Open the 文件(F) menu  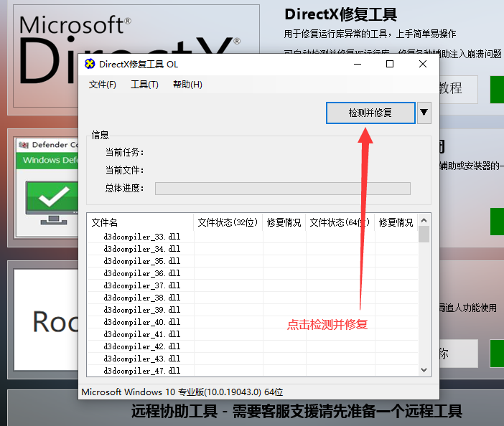tap(103, 85)
